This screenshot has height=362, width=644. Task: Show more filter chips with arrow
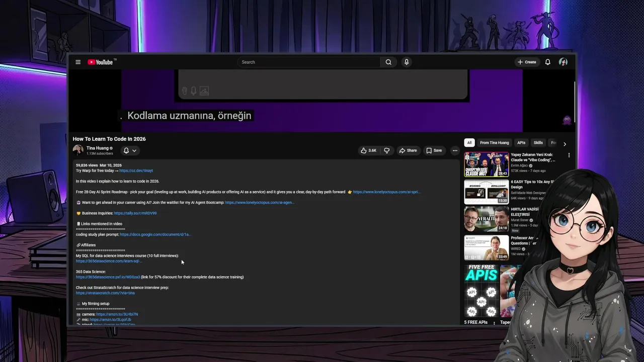pos(565,144)
